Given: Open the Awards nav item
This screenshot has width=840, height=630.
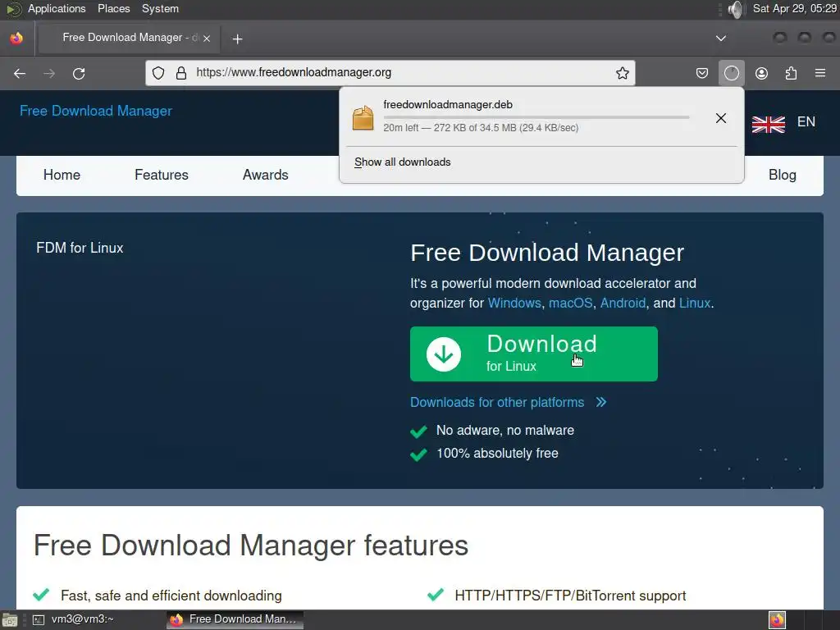Looking at the screenshot, I should tap(265, 176).
